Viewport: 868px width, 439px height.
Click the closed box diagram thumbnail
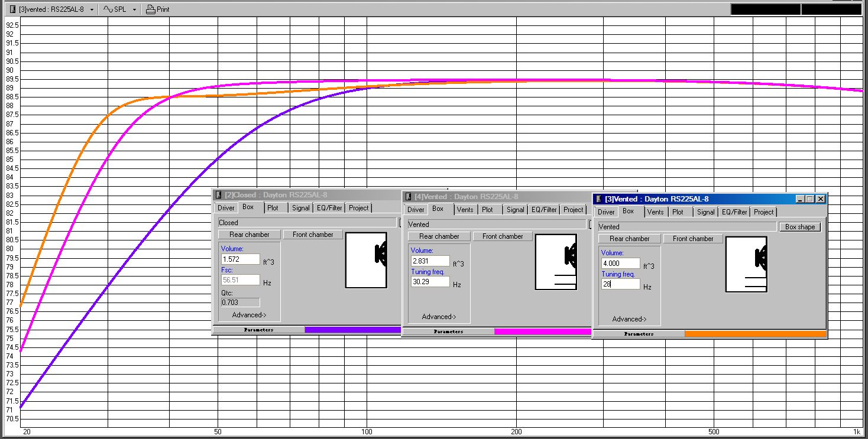click(367, 261)
